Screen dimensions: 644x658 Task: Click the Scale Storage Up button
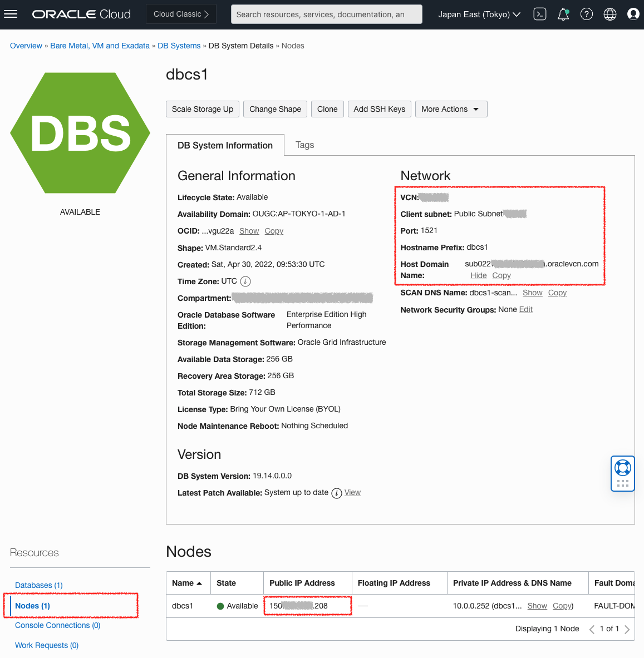pos(203,109)
